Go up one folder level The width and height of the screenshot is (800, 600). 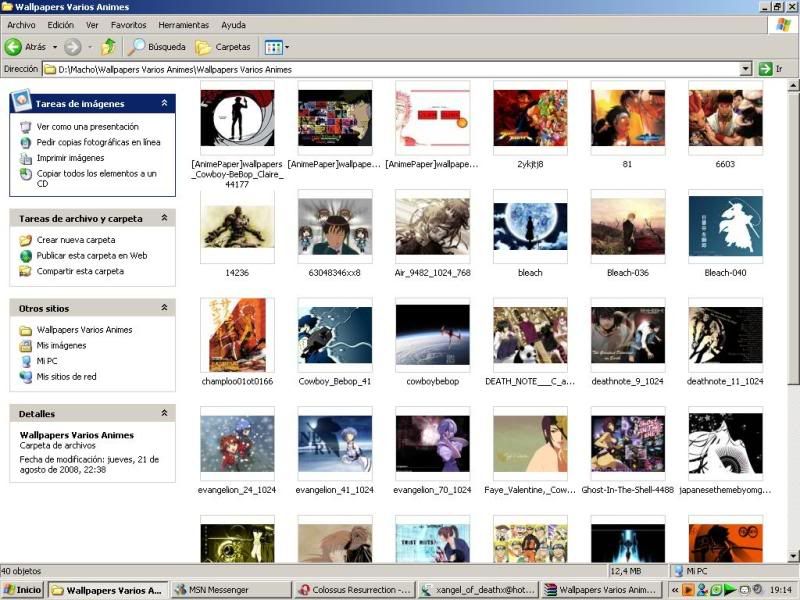point(108,47)
